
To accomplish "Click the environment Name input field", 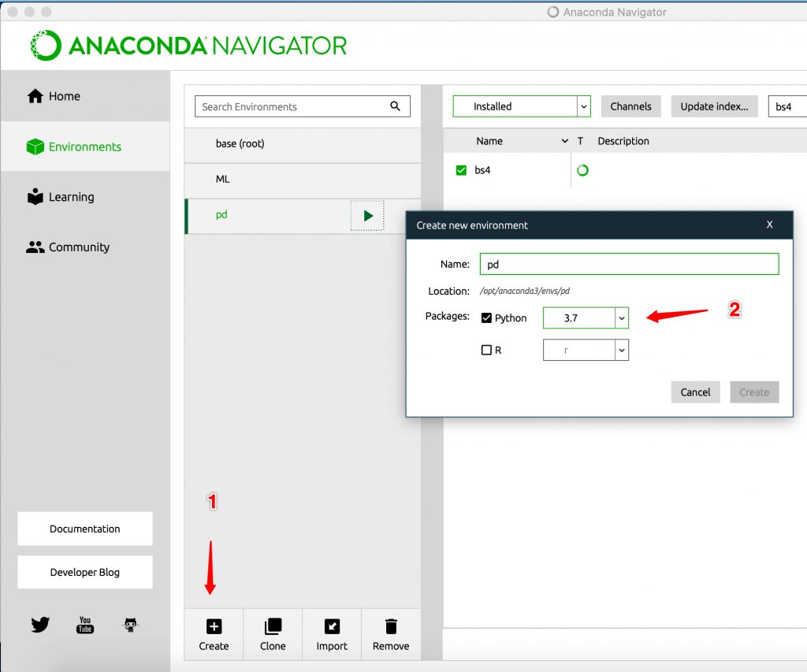I will pyautogui.click(x=629, y=264).
